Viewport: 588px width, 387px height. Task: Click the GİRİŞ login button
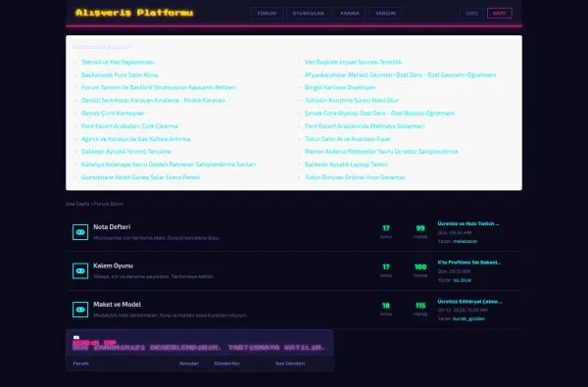click(471, 13)
